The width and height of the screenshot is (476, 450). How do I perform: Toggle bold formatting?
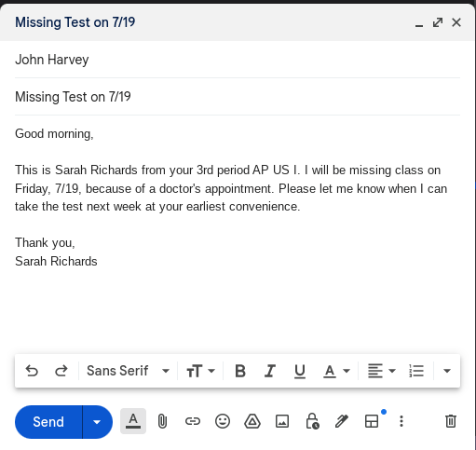point(240,371)
